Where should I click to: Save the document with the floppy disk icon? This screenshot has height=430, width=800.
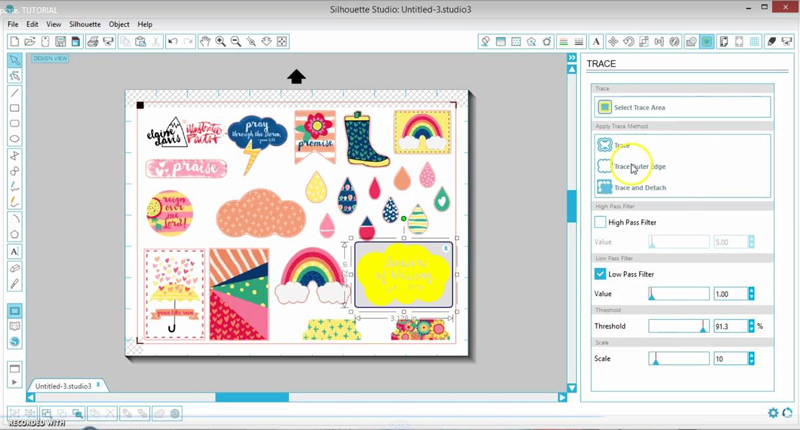[60, 41]
